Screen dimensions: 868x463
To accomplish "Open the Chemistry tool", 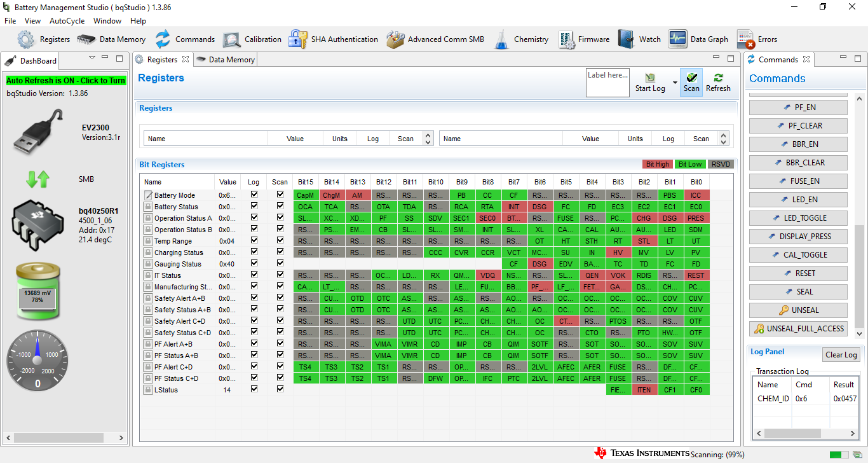I will [x=521, y=39].
